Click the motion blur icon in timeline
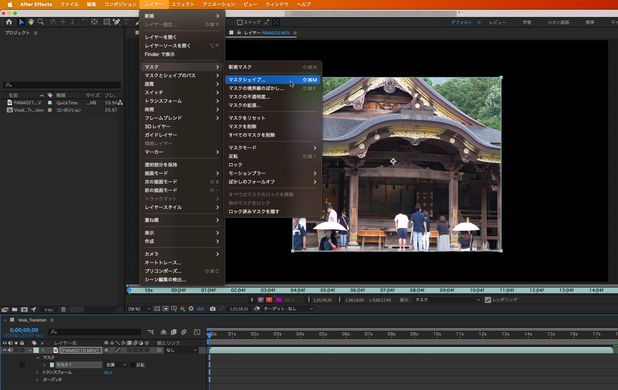The width and height of the screenshot is (618, 390). pos(184,332)
